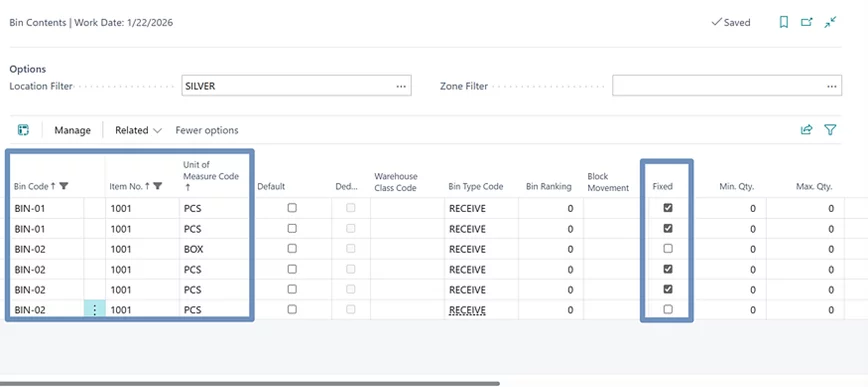868x387 pixels.
Task: Click the funnel icon in Bin Code header
Action: tap(64, 187)
